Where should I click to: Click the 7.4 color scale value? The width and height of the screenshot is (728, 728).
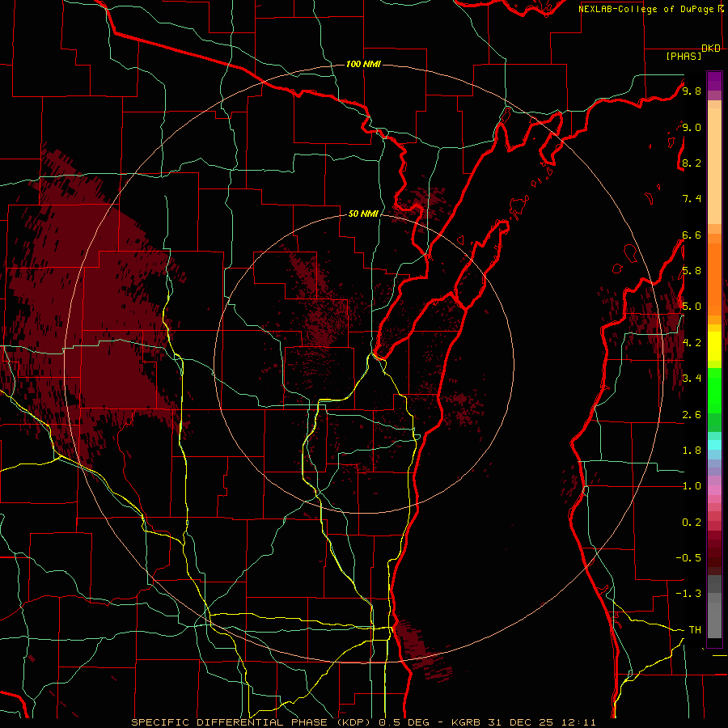click(692, 199)
